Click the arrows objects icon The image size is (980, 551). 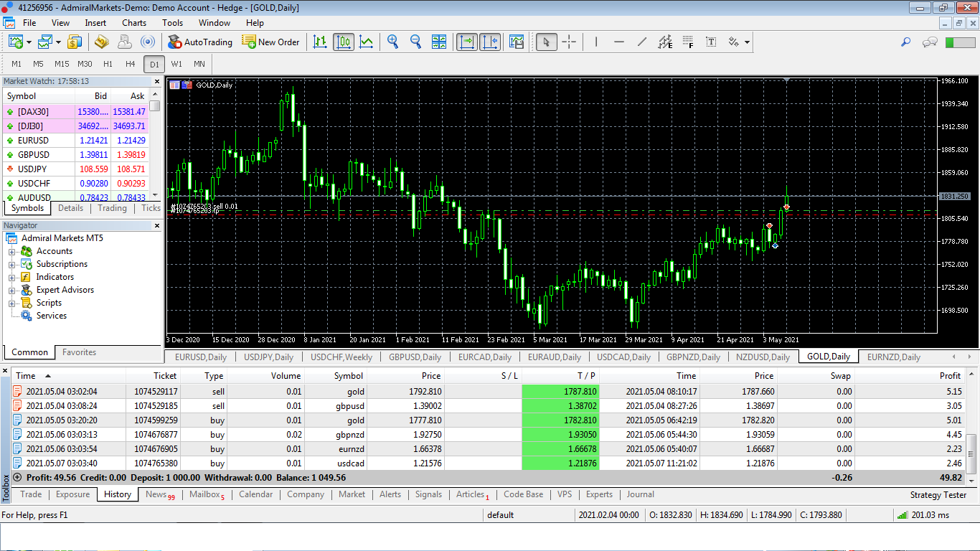click(733, 42)
